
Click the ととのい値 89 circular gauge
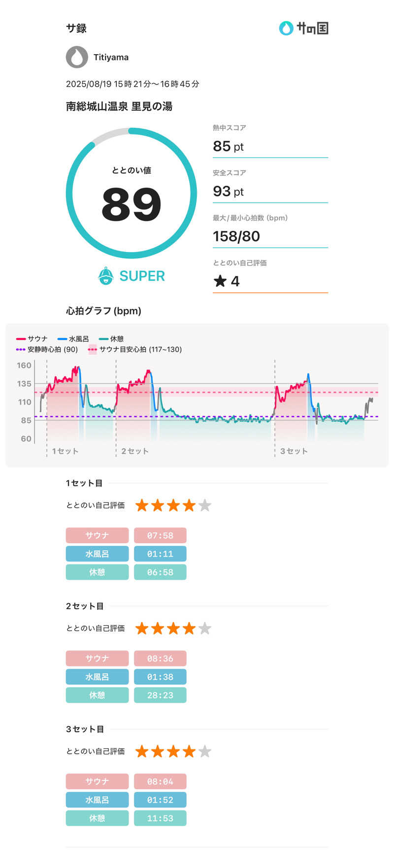tap(131, 193)
